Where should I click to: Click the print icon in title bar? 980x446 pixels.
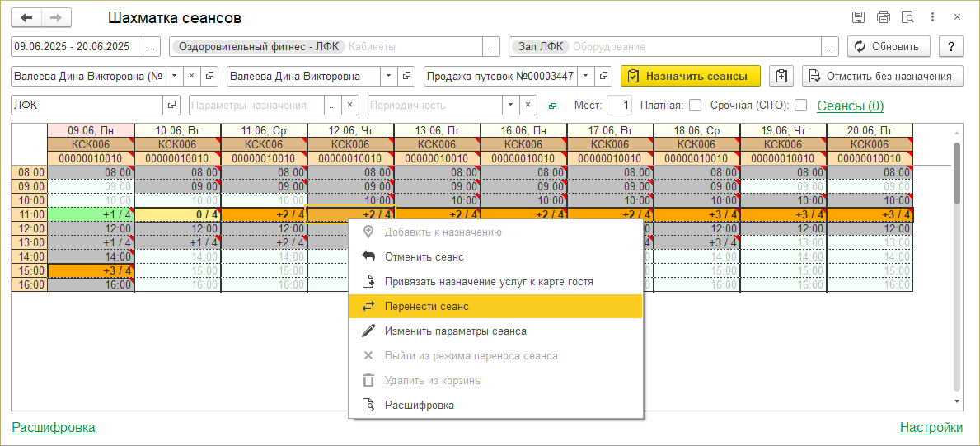(x=884, y=17)
